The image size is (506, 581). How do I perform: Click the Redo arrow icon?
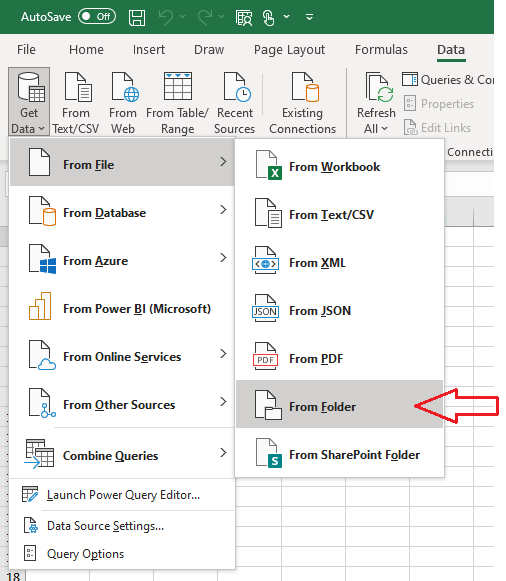[x=205, y=17]
